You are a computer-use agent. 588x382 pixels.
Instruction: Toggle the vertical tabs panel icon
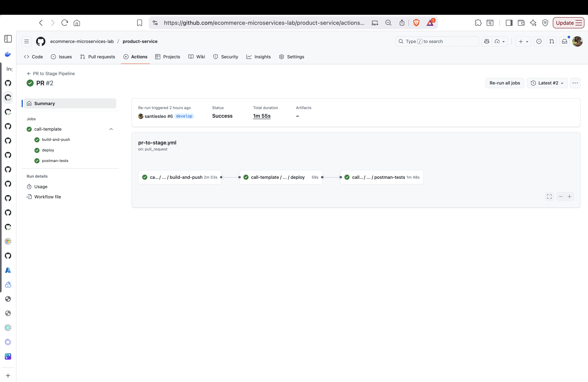tap(8, 39)
